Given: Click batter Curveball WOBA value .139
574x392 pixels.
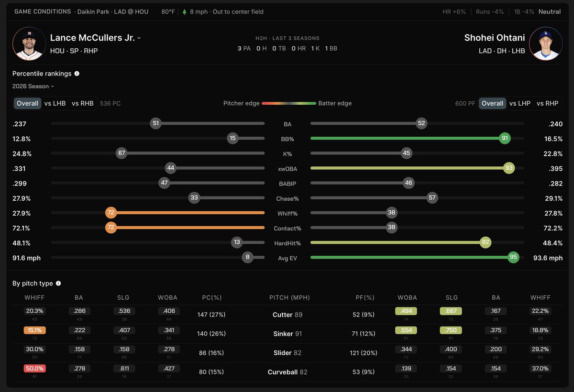Looking at the screenshot, I should click(x=406, y=368).
